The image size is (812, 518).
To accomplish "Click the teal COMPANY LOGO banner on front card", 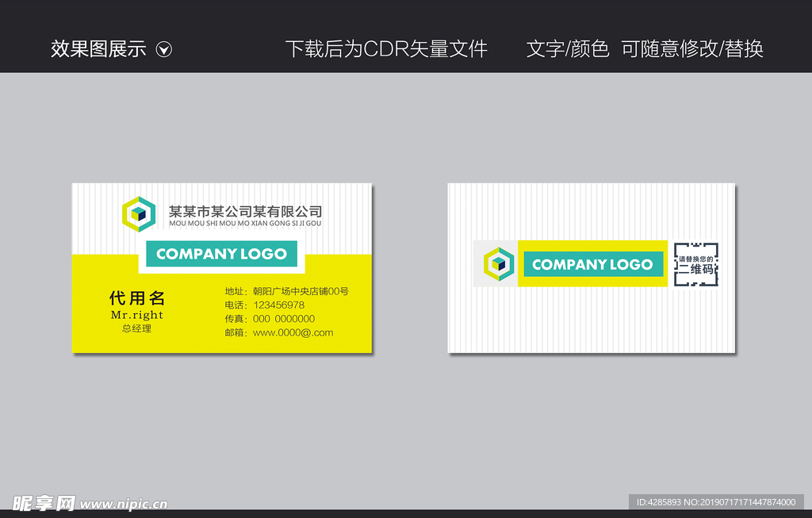I will 221,255.
